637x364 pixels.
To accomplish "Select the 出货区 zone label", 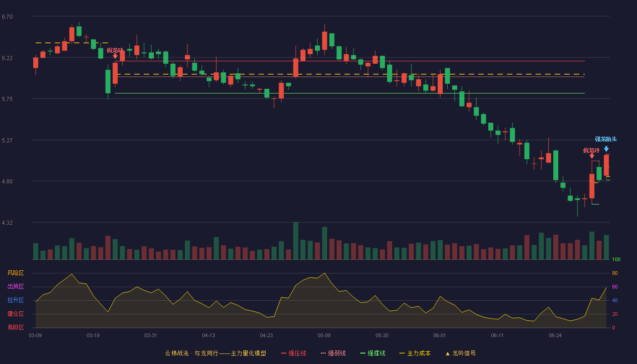I will pos(15,287).
